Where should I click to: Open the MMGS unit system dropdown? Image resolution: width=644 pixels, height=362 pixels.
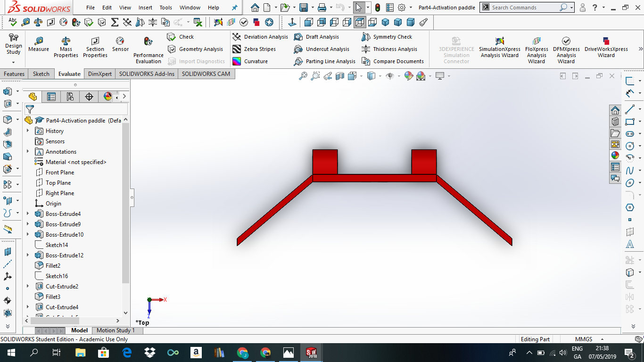602,339
